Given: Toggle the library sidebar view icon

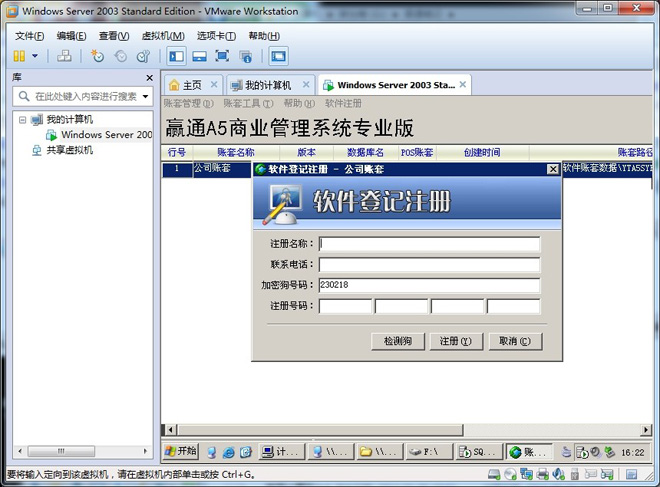Looking at the screenshot, I should pos(176,56).
